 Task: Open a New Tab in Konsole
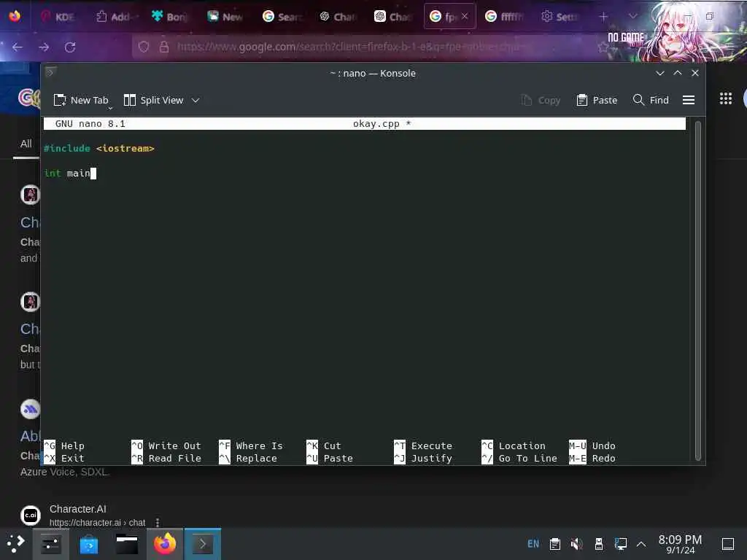(81, 100)
